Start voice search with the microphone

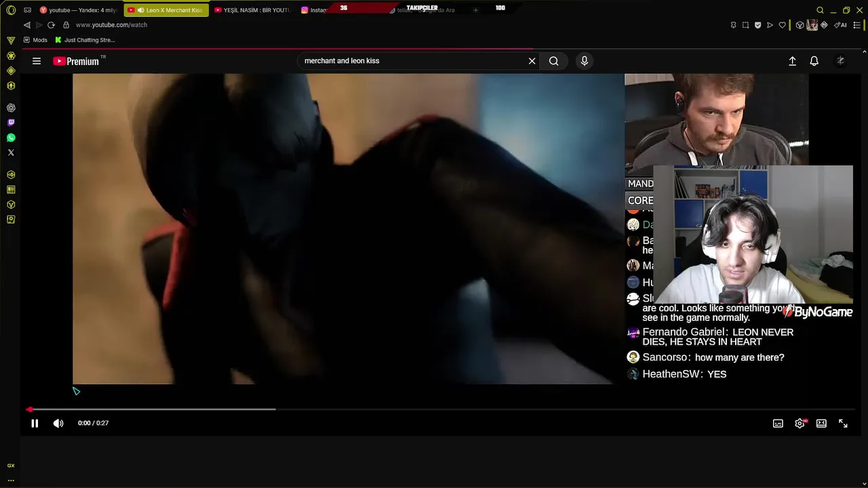pyautogui.click(x=585, y=61)
